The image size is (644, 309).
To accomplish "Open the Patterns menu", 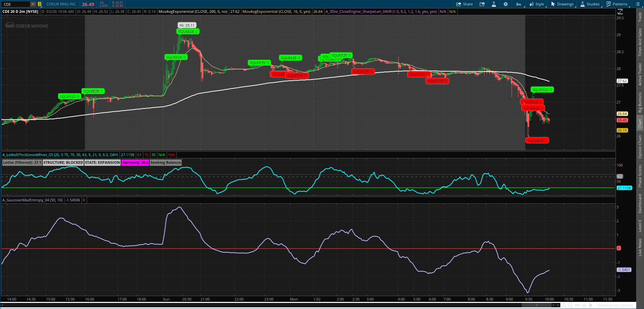I will (617, 4).
